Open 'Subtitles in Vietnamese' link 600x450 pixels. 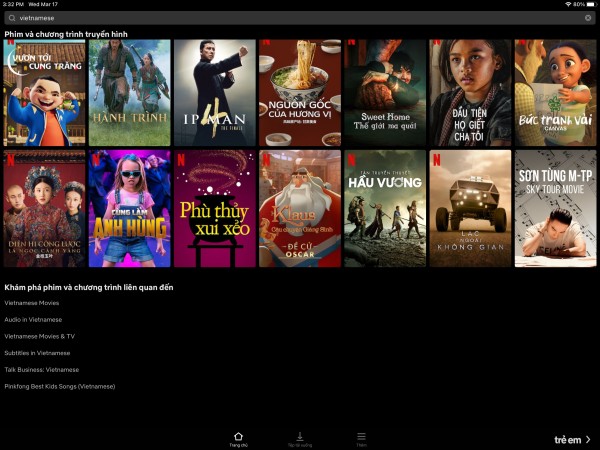click(37, 353)
